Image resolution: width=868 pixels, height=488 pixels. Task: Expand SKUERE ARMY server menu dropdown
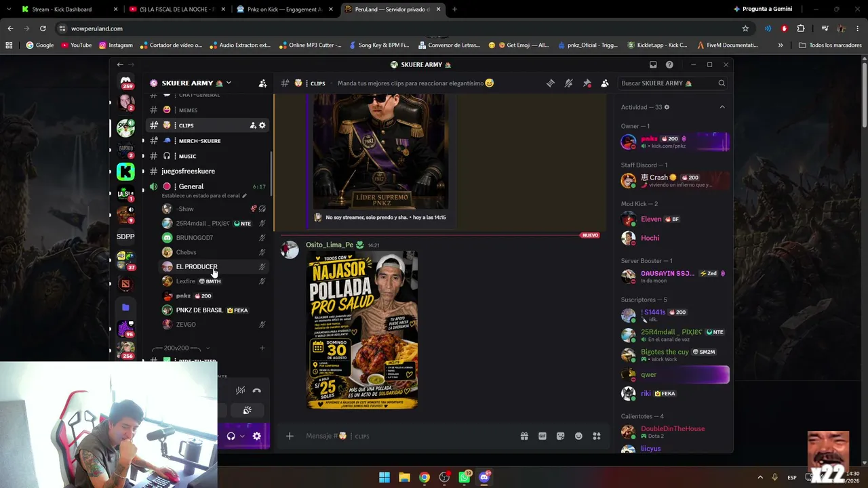pos(229,83)
